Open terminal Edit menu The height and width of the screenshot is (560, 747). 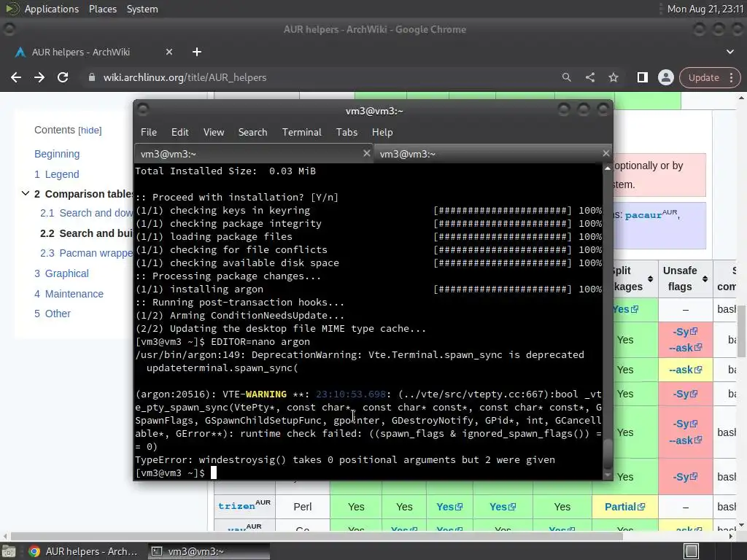pyautogui.click(x=179, y=133)
